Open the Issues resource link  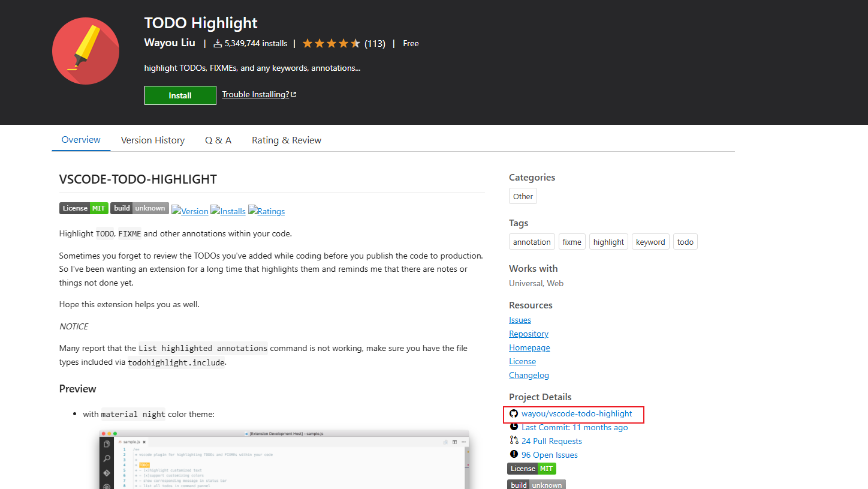(x=520, y=320)
